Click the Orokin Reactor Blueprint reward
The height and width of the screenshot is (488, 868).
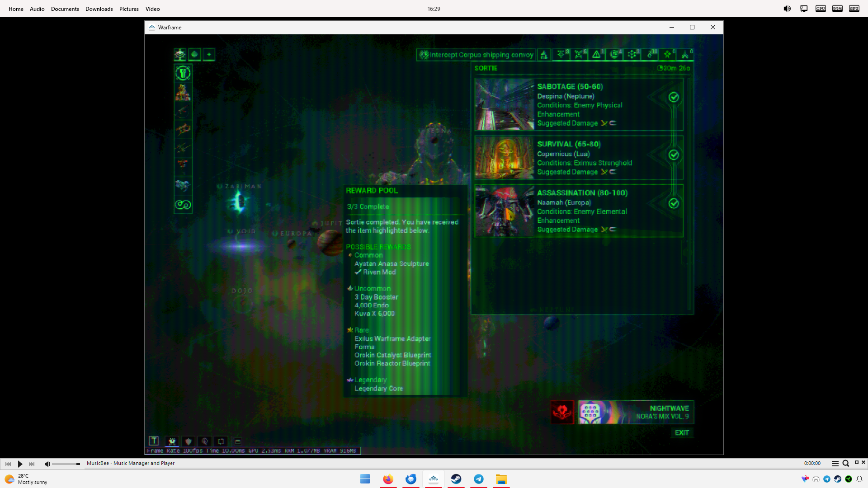(x=392, y=363)
